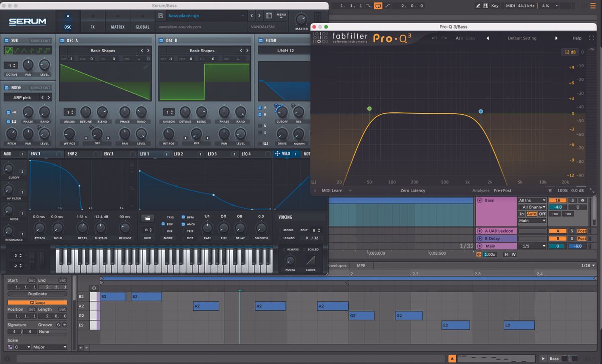Click the hot-swap groove icon in the clip panel
The width and height of the screenshot is (602, 364).
click(59, 325)
